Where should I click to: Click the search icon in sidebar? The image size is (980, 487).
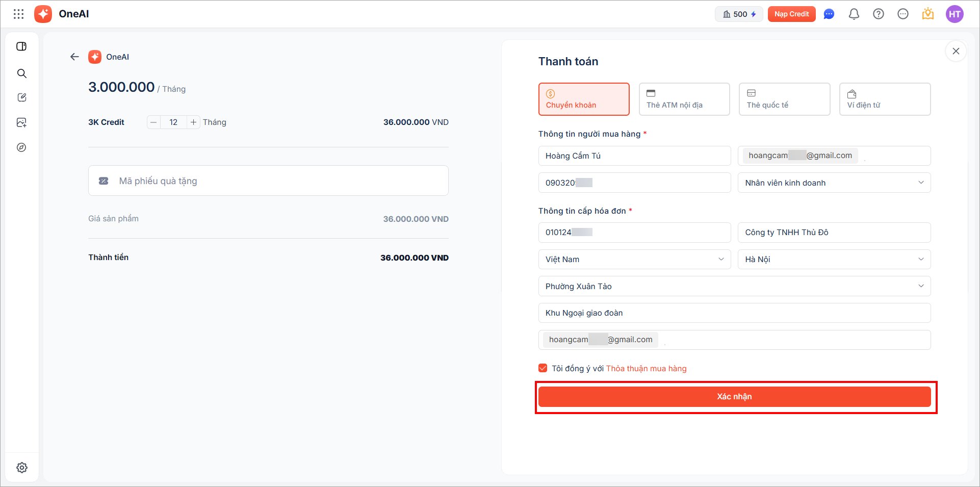21,73
